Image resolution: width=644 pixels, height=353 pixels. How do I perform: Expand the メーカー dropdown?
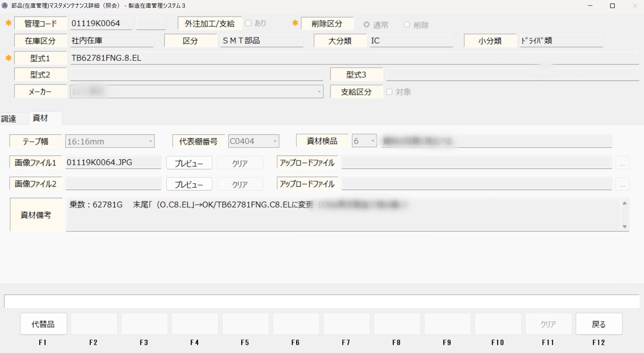[x=319, y=92]
